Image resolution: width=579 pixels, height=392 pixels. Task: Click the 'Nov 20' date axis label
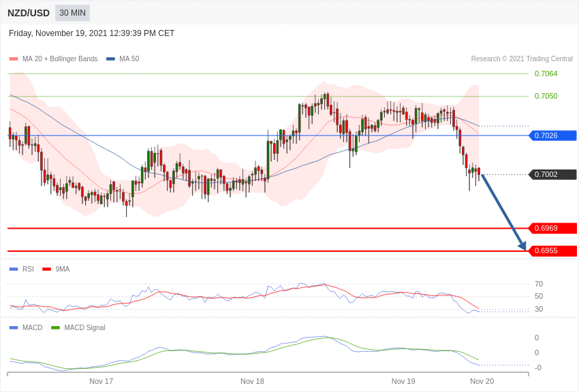(x=482, y=381)
